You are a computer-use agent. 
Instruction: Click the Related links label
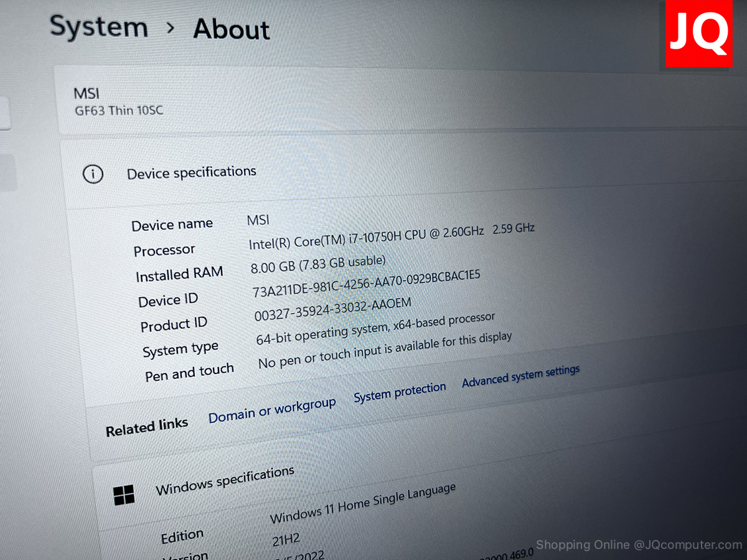coord(147,427)
